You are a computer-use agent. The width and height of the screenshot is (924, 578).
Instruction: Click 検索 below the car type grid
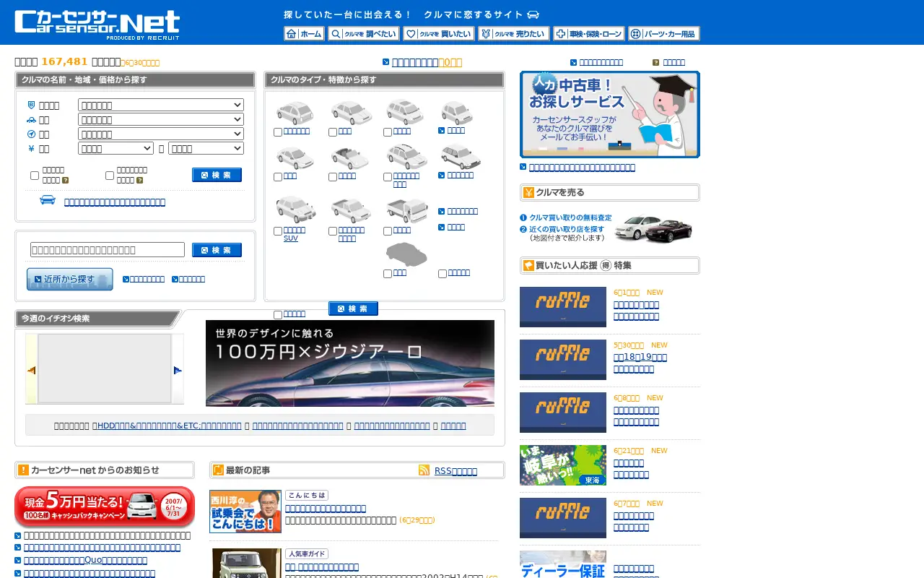[353, 309]
